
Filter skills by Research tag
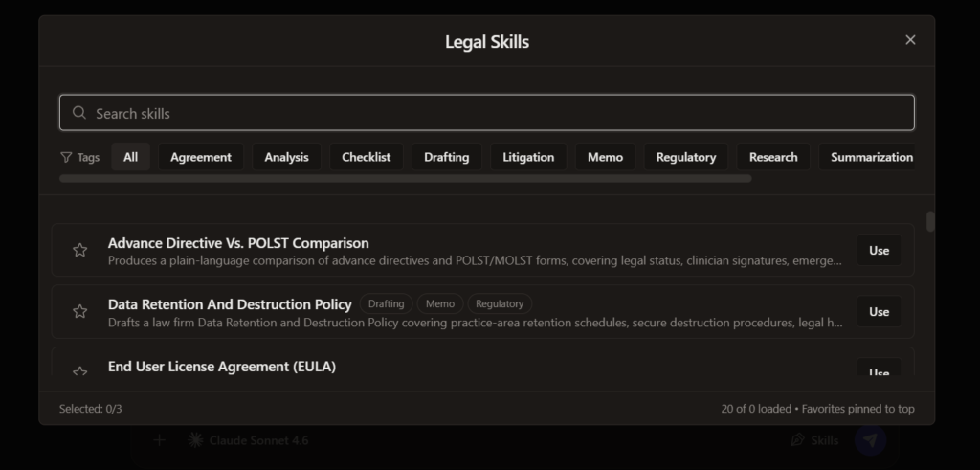(x=773, y=157)
